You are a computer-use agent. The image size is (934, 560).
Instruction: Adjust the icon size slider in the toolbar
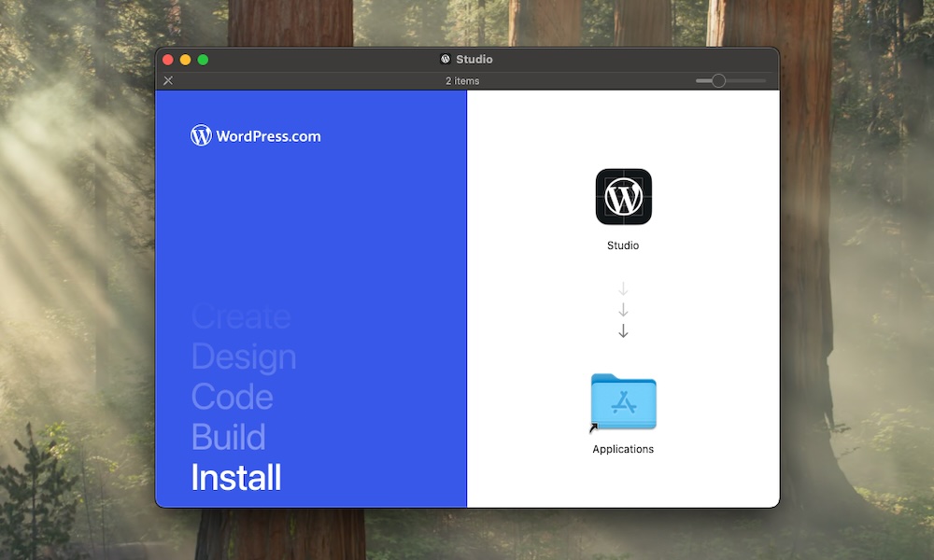point(718,80)
